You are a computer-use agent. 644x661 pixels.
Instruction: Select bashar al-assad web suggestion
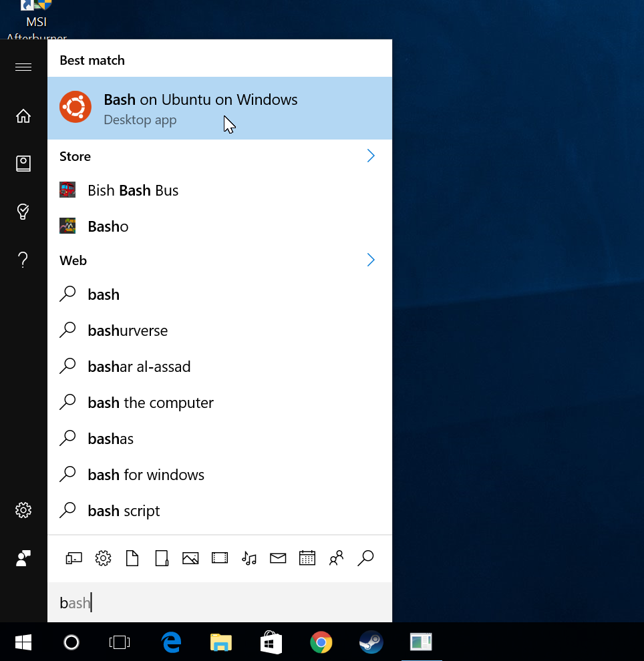click(220, 367)
